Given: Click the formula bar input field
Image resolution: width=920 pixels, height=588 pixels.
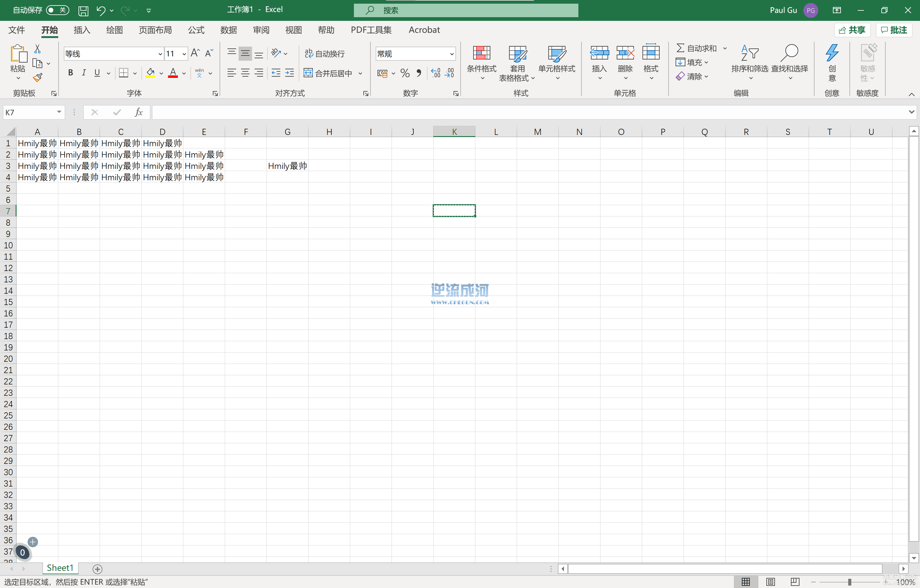Looking at the screenshot, I should point(529,112).
